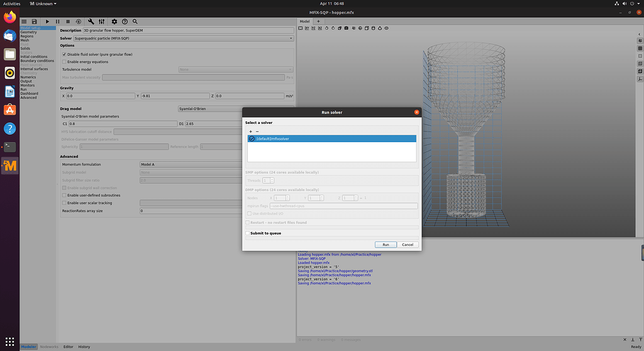Open Firefox from the Ubuntu dock
Screen dimensions: 644x351
9,18
